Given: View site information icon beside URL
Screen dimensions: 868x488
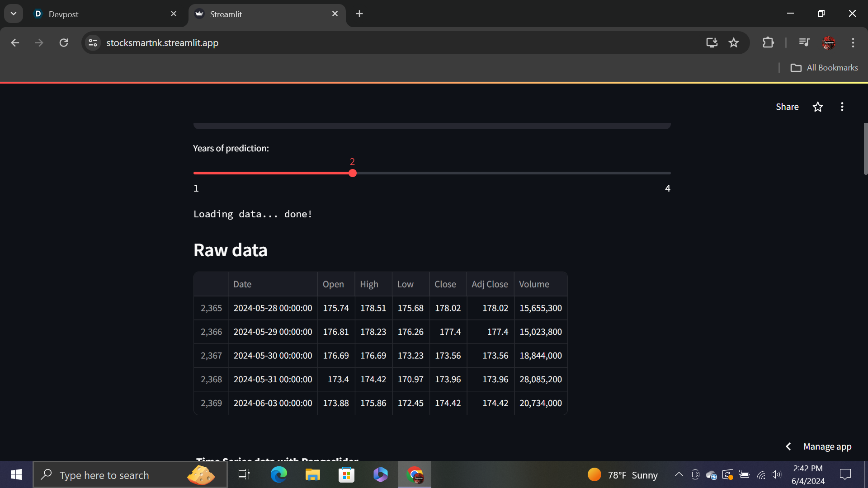Looking at the screenshot, I should 93,43.
